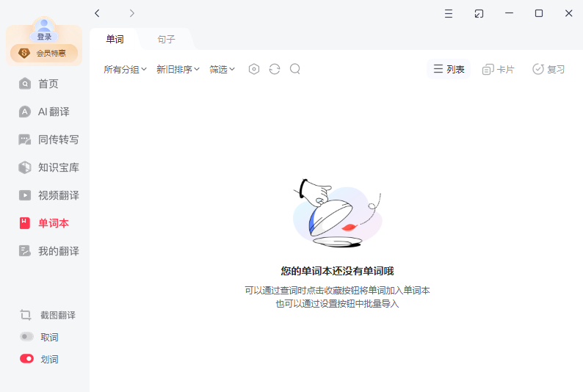Open the 会员特惠 membership offer

[44, 53]
